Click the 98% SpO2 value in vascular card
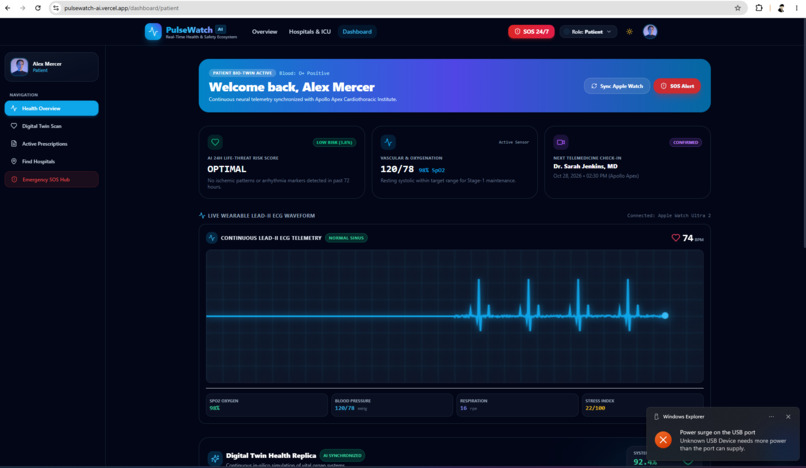806x468 pixels. pos(431,170)
